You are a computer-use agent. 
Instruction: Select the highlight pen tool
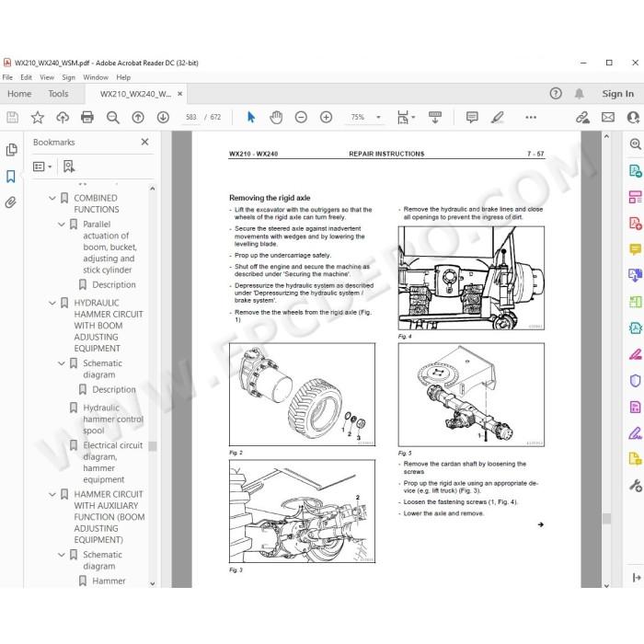[x=498, y=118]
